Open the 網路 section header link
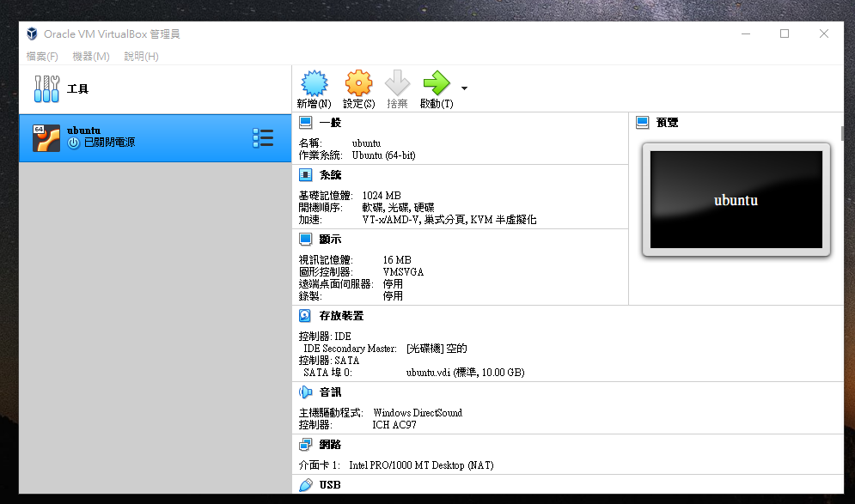 pyautogui.click(x=331, y=445)
